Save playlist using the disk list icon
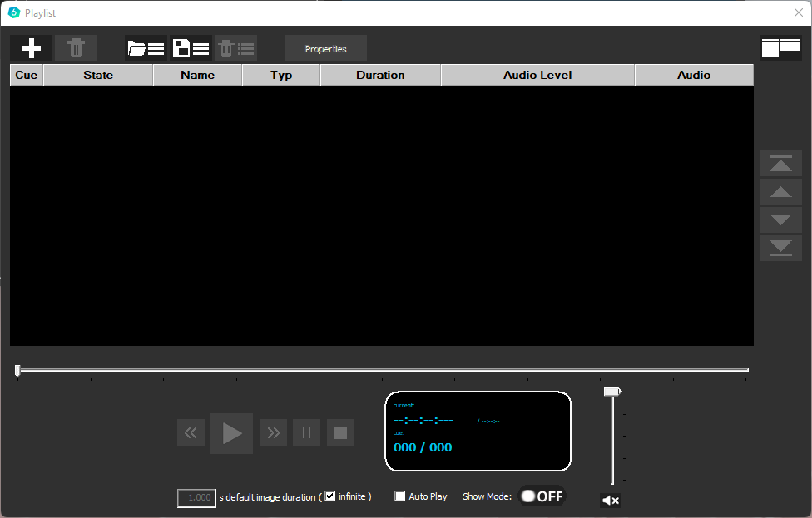Viewport: 812px width, 518px height. 191,48
